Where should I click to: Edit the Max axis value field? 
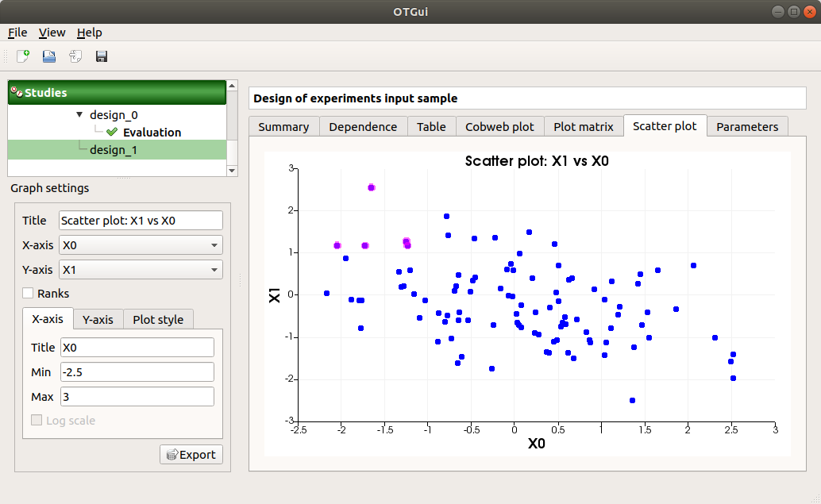tap(137, 397)
